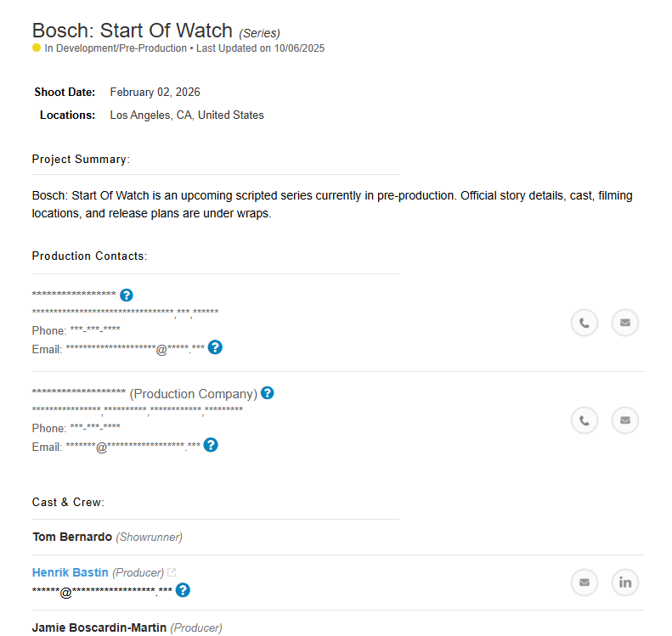672x636 pixels.
Task: Click email icon for Production Company contact
Action: (625, 420)
